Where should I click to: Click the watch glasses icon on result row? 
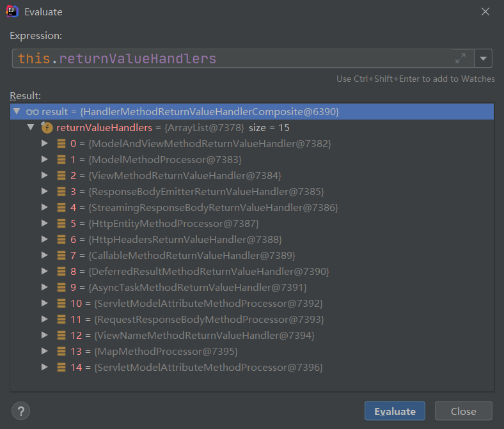(33, 112)
